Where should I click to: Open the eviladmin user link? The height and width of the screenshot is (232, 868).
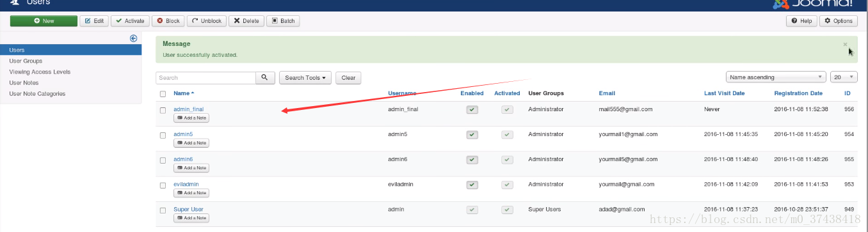tap(186, 184)
